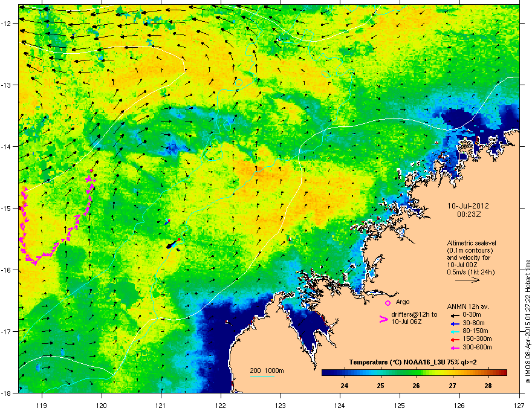Click the colorbar tick label "24"
Image resolution: width=532 pixels, height=411 pixels.
[x=345, y=386]
